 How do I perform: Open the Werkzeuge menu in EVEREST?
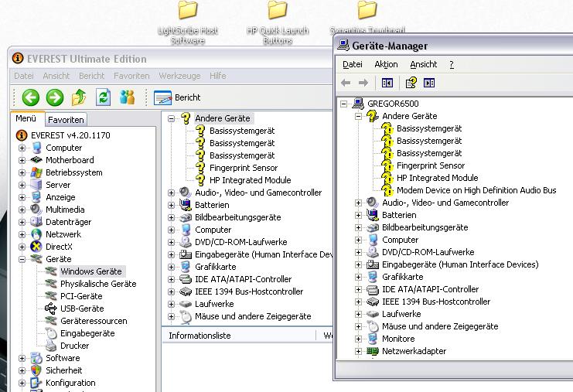179,76
